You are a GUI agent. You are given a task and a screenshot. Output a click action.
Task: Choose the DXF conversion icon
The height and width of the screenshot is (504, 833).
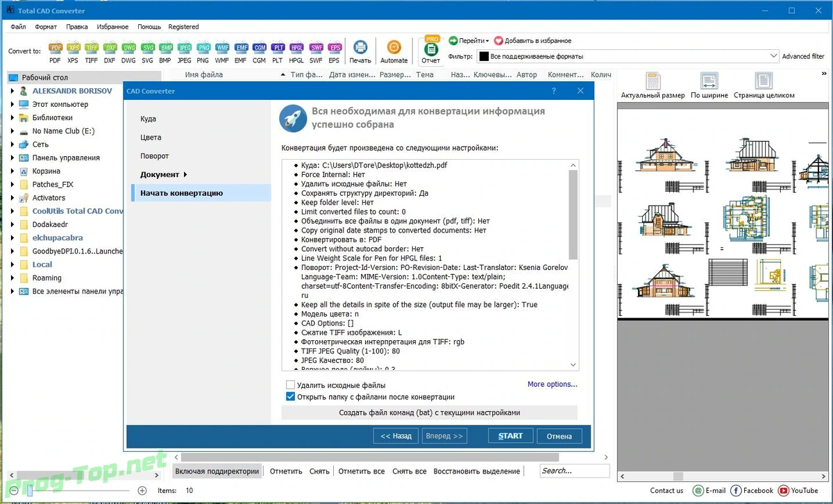tap(110, 52)
